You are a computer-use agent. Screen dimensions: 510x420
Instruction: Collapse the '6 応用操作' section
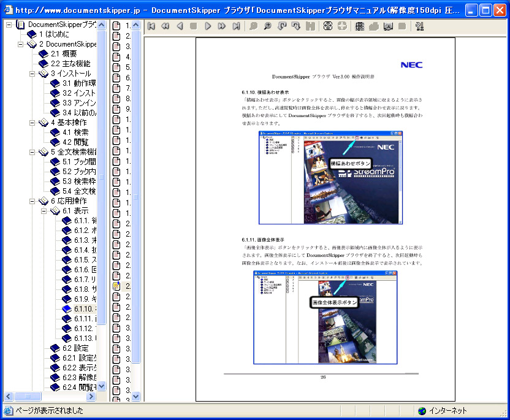[32, 201]
